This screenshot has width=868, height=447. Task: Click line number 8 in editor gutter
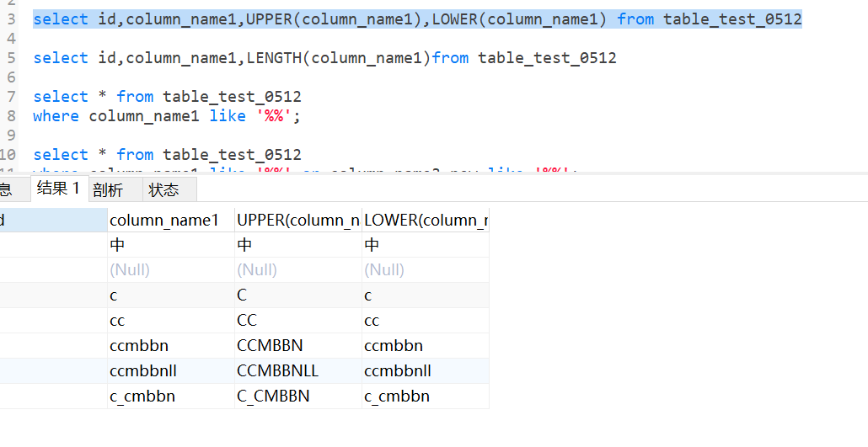(x=10, y=116)
